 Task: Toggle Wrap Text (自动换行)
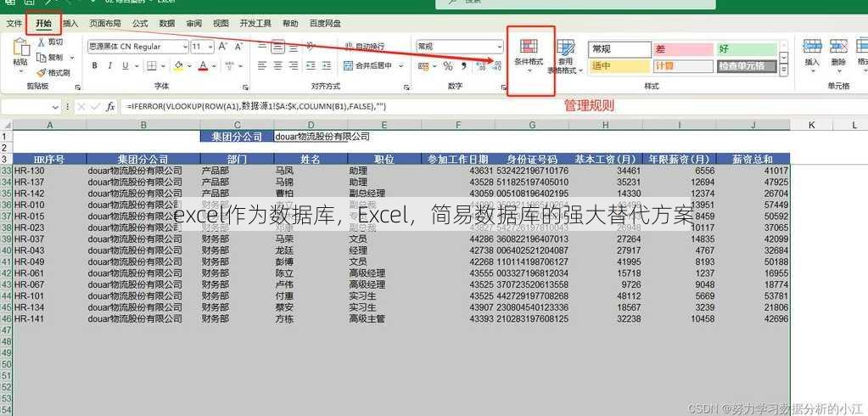pyautogui.click(x=364, y=47)
